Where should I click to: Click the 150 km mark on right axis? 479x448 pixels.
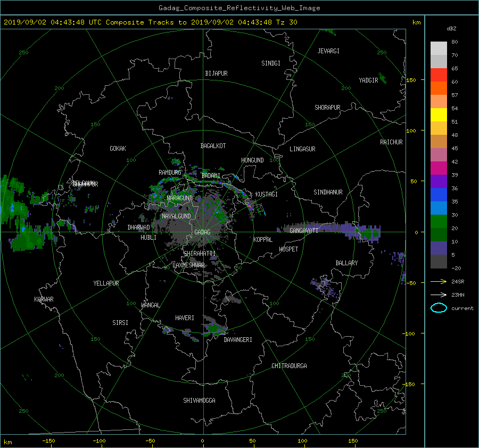[x=411, y=80]
